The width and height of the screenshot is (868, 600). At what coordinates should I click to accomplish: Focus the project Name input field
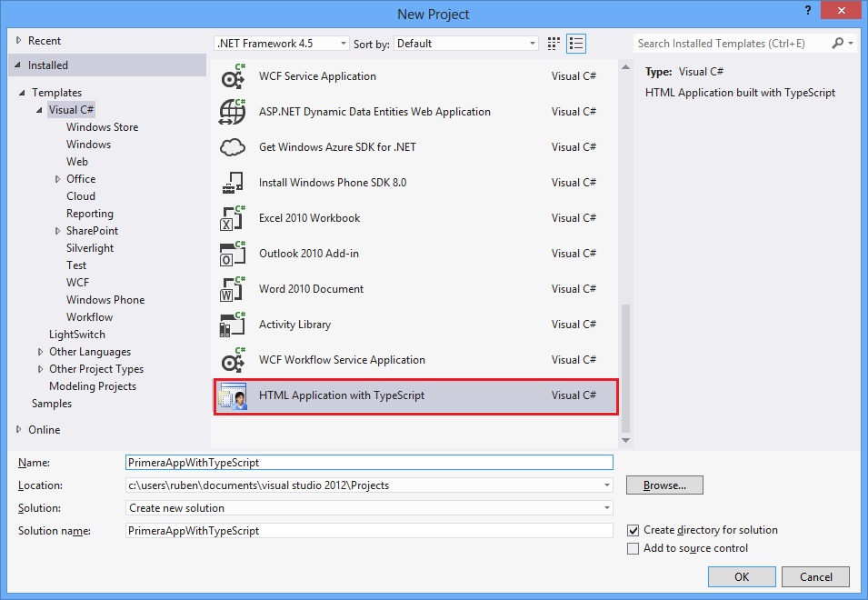[369, 463]
